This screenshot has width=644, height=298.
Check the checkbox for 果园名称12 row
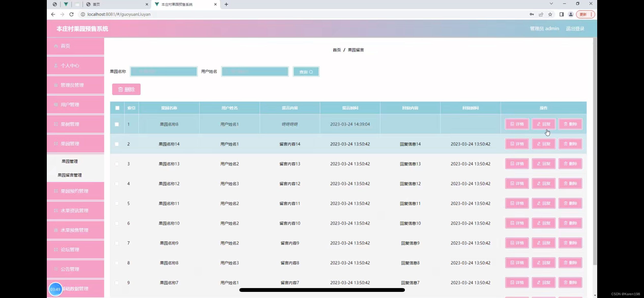[x=117, y=184]
